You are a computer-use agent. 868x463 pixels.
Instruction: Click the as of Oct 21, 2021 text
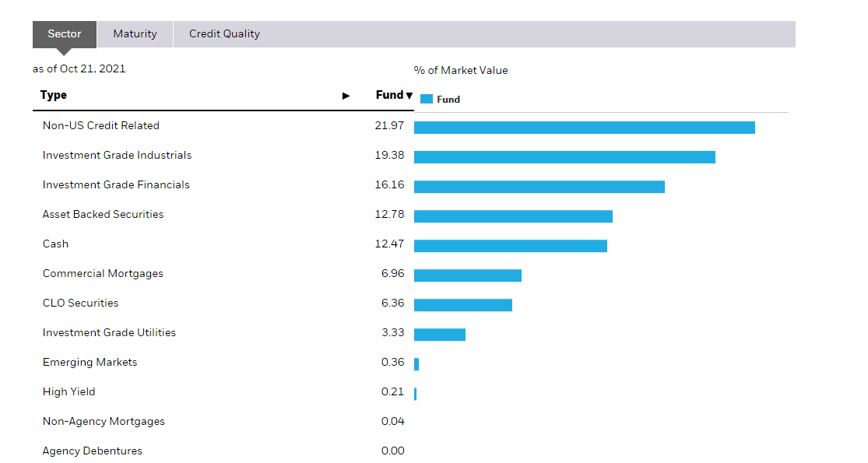click(79, 68)
